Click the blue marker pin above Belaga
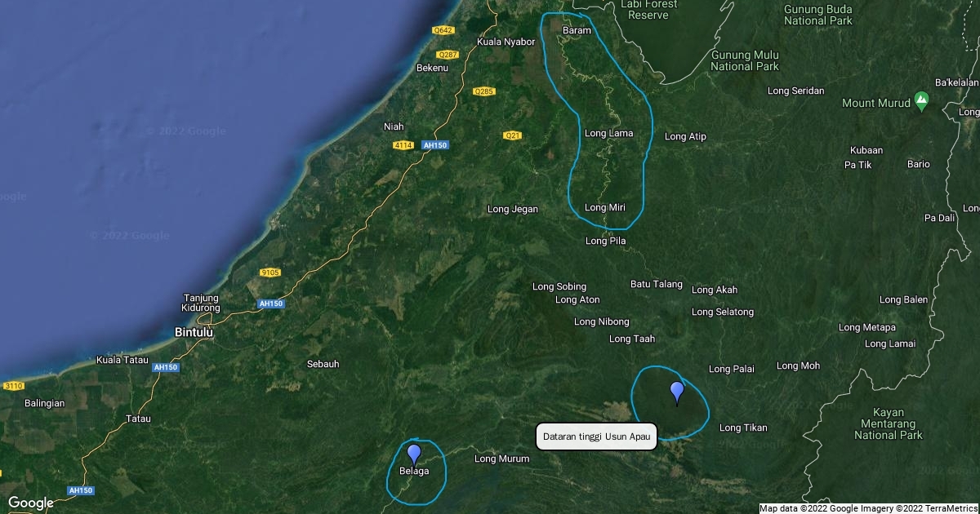 point(414,454)
